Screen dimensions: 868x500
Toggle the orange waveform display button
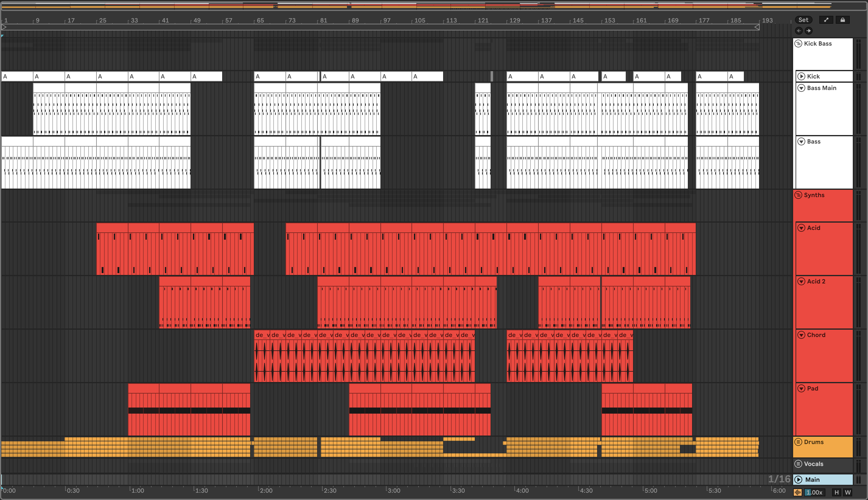[798, 492]
